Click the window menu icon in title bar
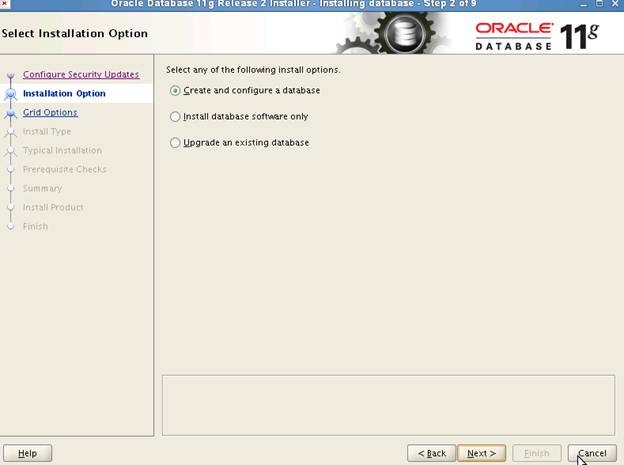 pos(5,4)
